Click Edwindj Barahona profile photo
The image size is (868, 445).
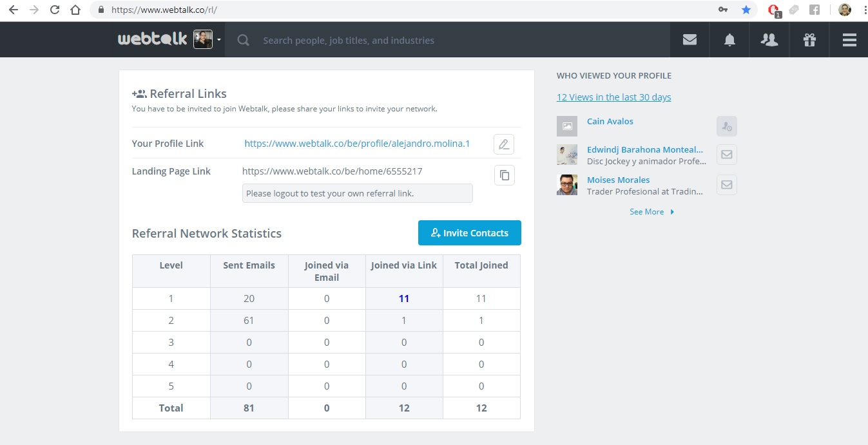coord(567,155)
